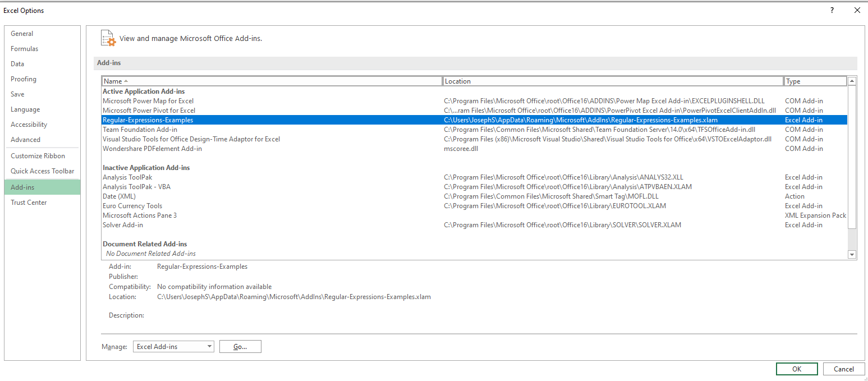The width and height of the screenshot is (868, 381).
Task: Click the mscoree.dll location entry
Action: pyautogui.click(x=461, y=149)
